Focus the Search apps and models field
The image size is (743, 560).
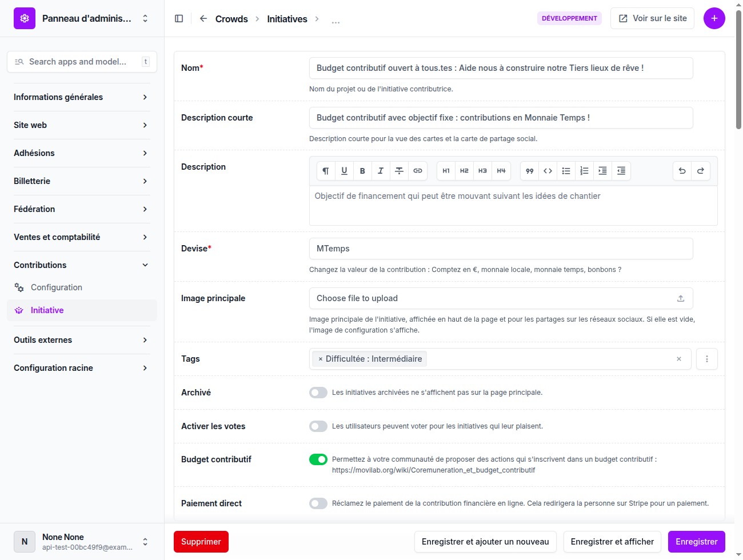pos(82,62)
